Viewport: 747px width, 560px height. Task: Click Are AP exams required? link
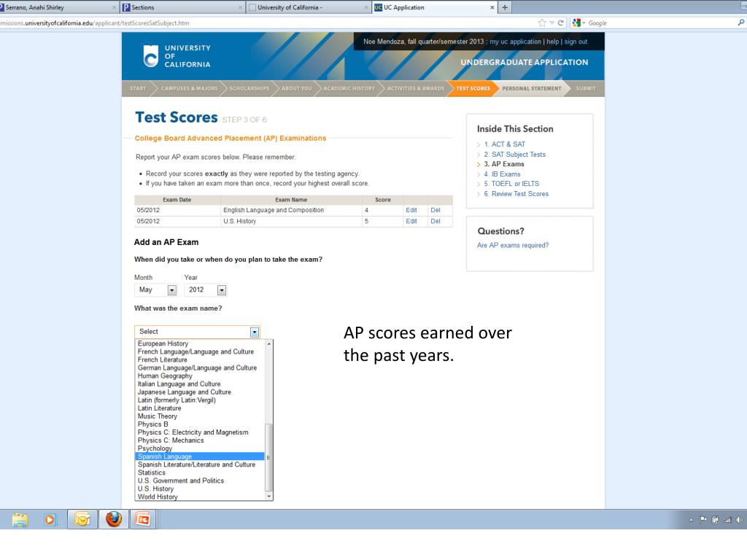tap(513, 245)
